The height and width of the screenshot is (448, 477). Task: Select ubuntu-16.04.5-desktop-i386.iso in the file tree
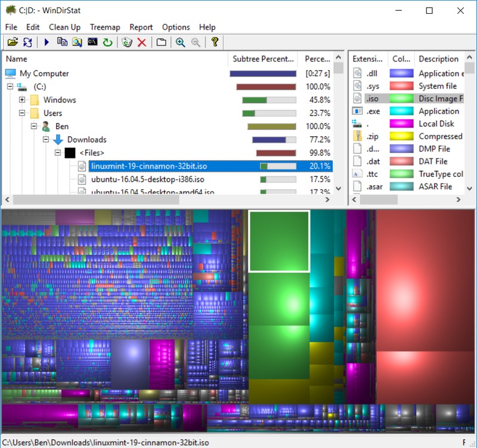(148, 179)
